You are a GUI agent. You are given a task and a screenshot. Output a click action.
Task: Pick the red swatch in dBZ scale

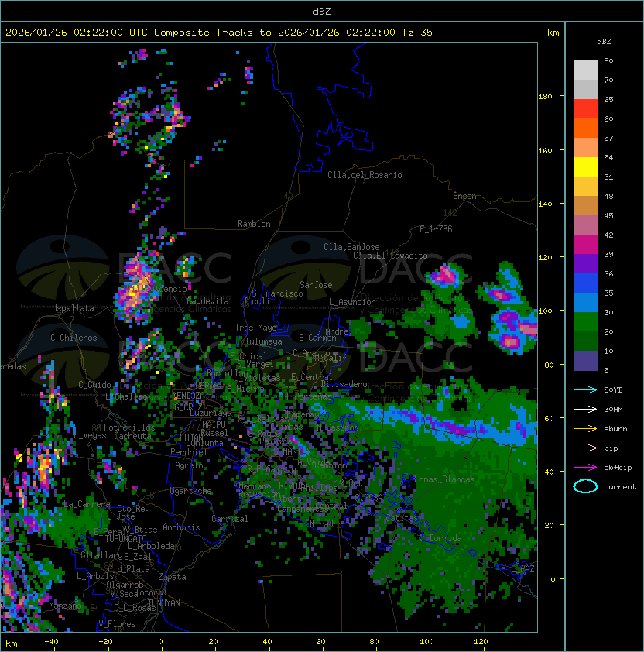585,109
